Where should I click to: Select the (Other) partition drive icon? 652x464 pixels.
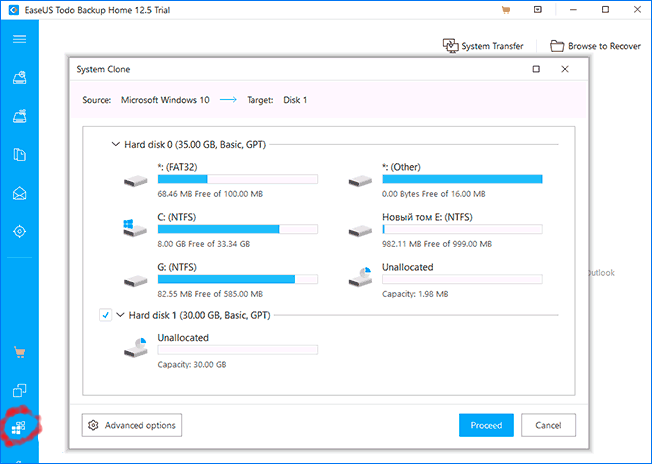click(360, 181)
